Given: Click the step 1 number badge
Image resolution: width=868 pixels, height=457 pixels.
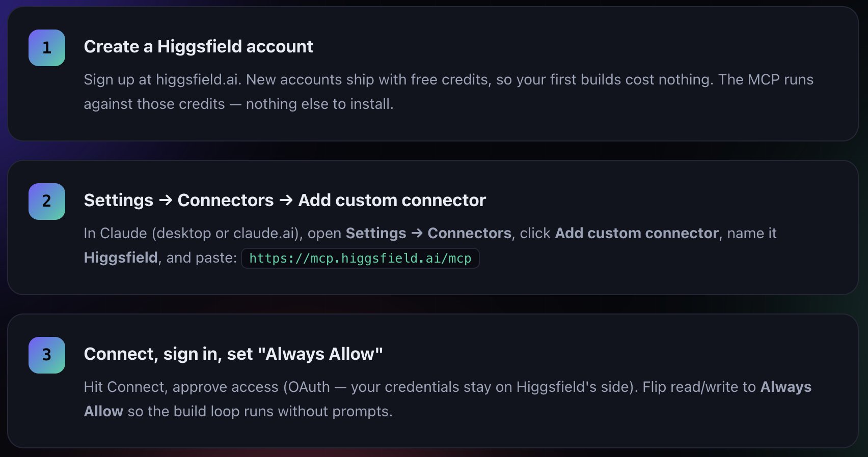Looking at the screenshot, I should 47,48.
